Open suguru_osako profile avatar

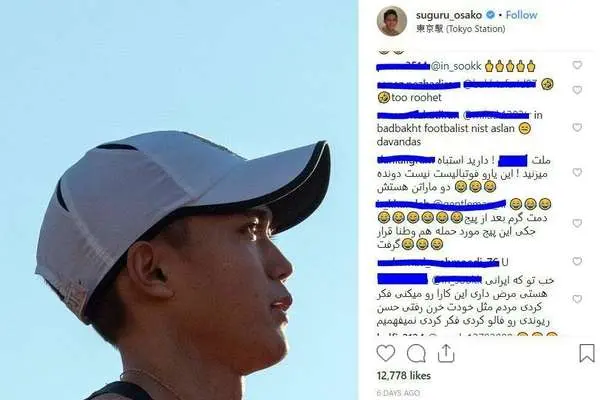point(392,21)
